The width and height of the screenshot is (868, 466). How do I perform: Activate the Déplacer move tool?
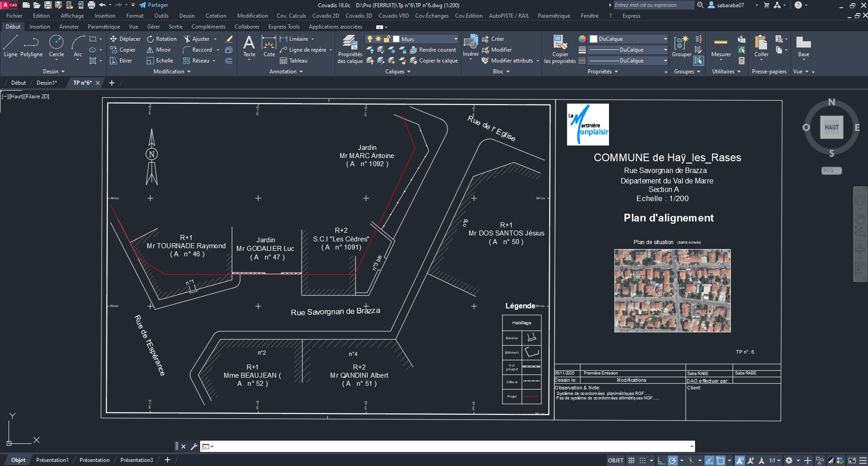[x=125, y=39]
